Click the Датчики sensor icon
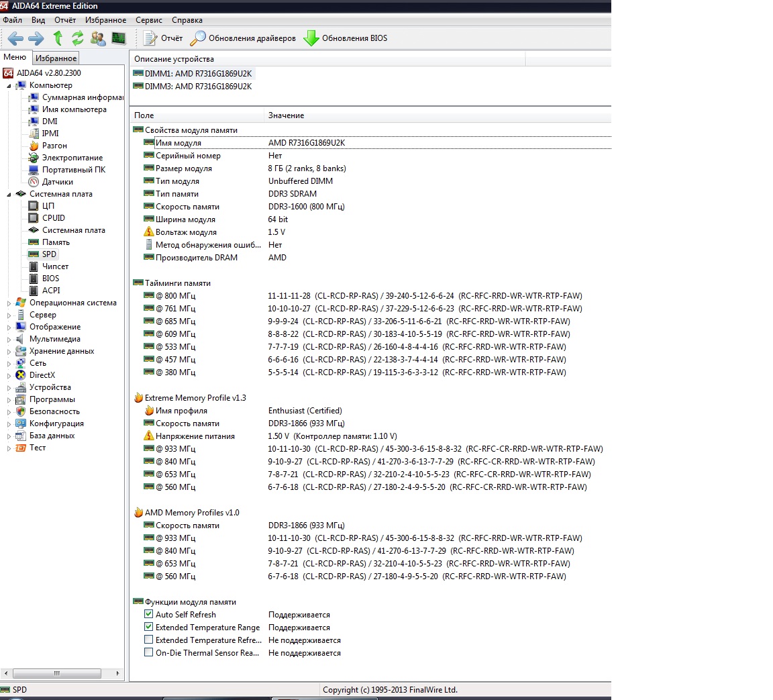This screenshot has height=700, width=773. pos(34,181)
